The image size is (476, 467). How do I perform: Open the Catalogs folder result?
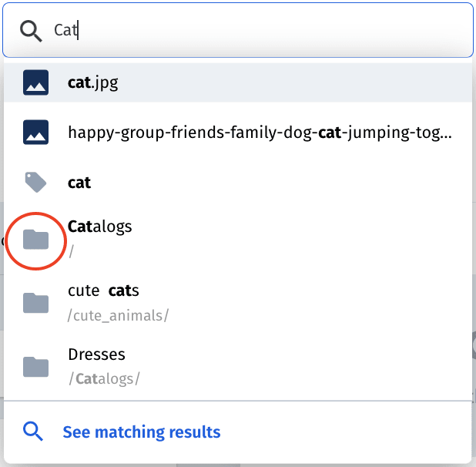[x=238, y=239]
